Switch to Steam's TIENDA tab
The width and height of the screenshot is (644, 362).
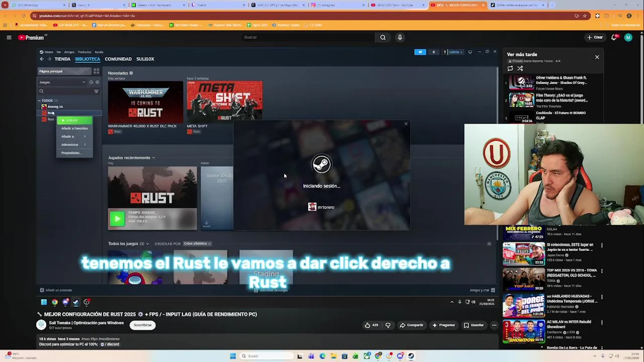pos(62,59)
